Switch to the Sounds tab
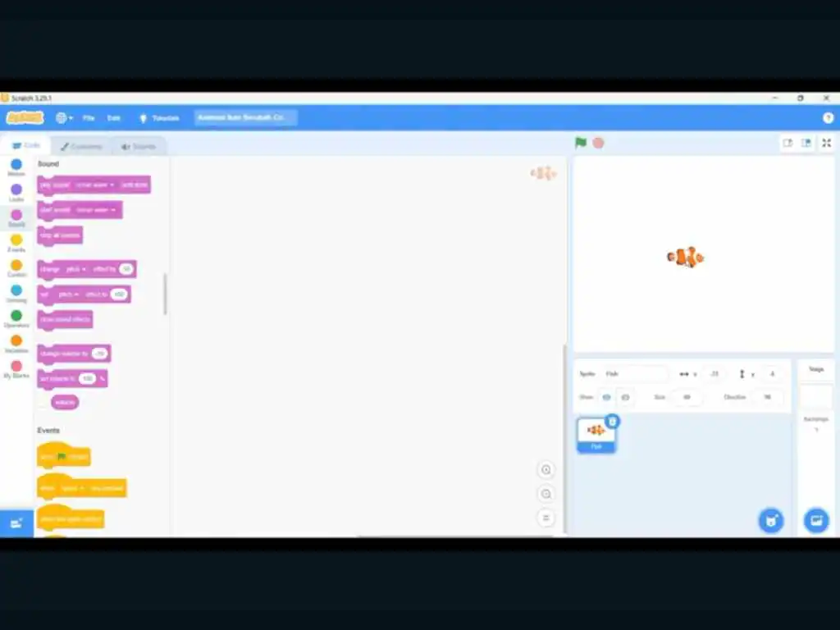 pyautogui.click(x=138, y=146)
